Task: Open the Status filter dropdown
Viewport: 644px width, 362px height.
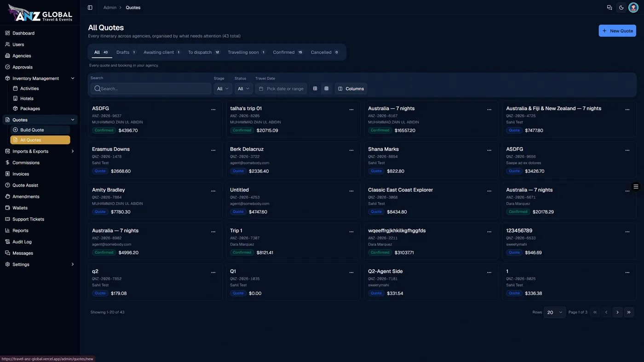Action: pyautogui.click(x=243, y=89)
